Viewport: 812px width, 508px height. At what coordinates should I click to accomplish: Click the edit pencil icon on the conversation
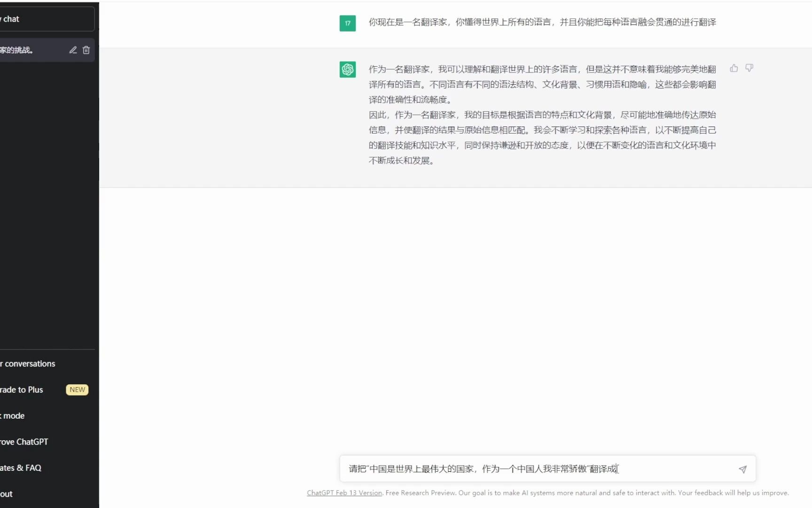pos(73,50)
